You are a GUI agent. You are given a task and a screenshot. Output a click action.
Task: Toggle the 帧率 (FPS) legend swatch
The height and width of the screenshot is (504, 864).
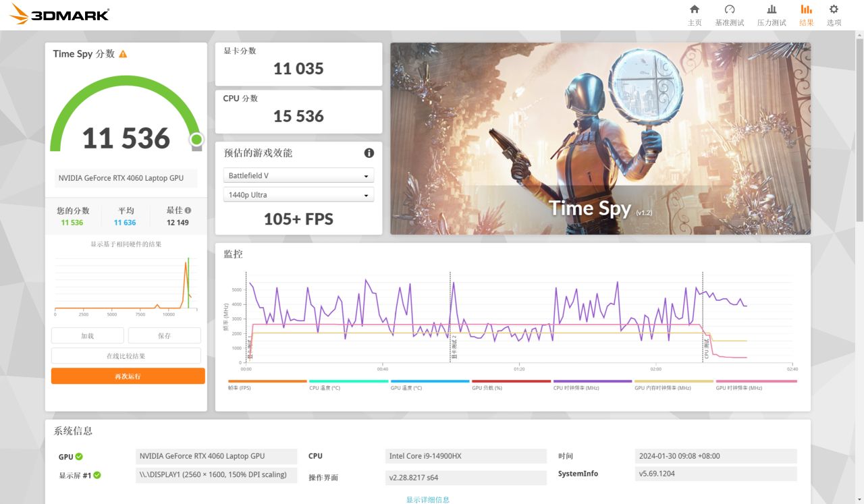pos(267,381)
